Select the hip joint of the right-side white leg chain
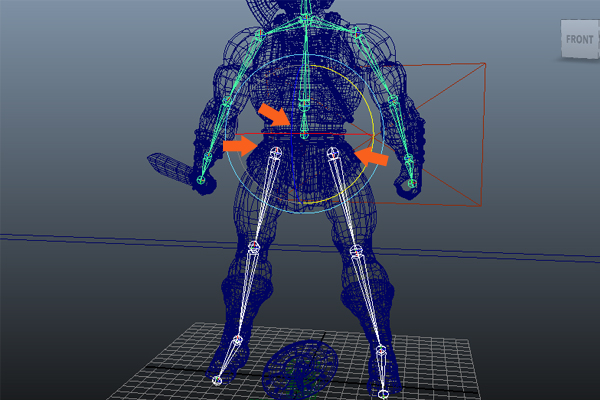The image size is (600, 400). coord(334,154)
